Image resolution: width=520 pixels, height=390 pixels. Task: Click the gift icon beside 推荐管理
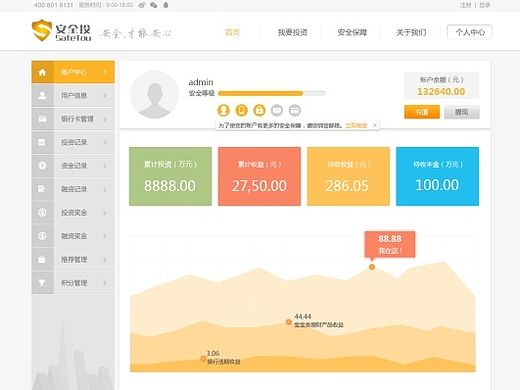click(x=42, y=259)
